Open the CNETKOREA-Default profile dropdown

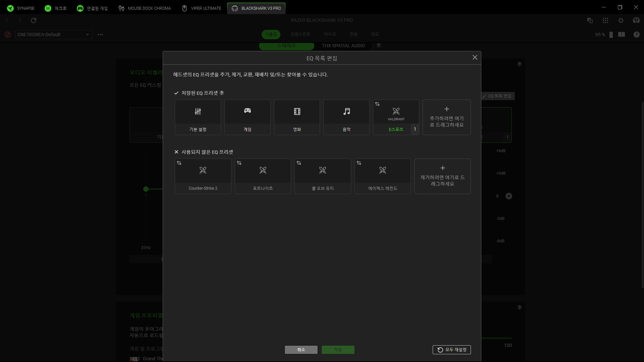(x=54, y=35)
